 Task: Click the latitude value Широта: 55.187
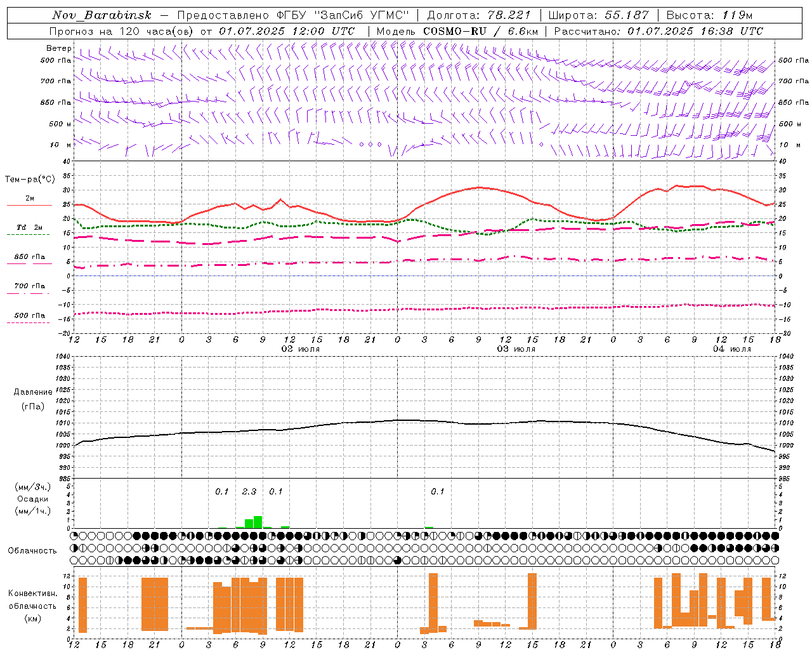(599, 15)
